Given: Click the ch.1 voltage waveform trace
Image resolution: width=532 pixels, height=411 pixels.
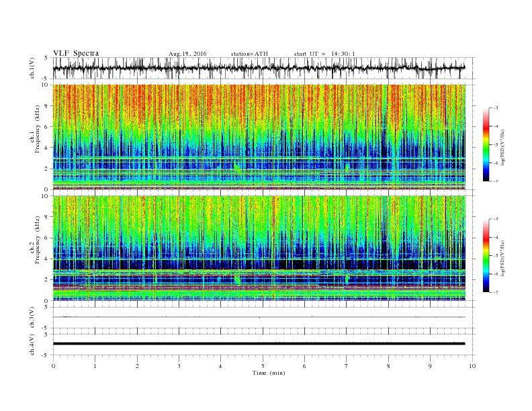Looking at the screenshot, I should (x=259, y=68).
